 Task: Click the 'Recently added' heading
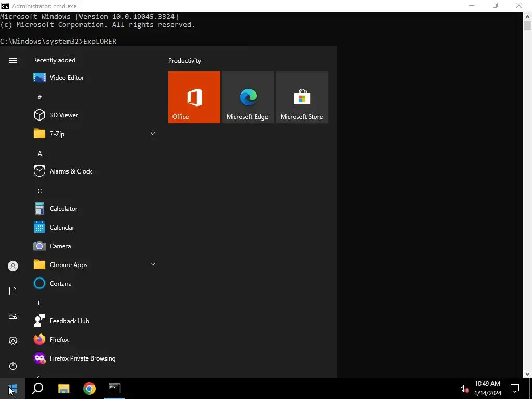coord(54,60)
